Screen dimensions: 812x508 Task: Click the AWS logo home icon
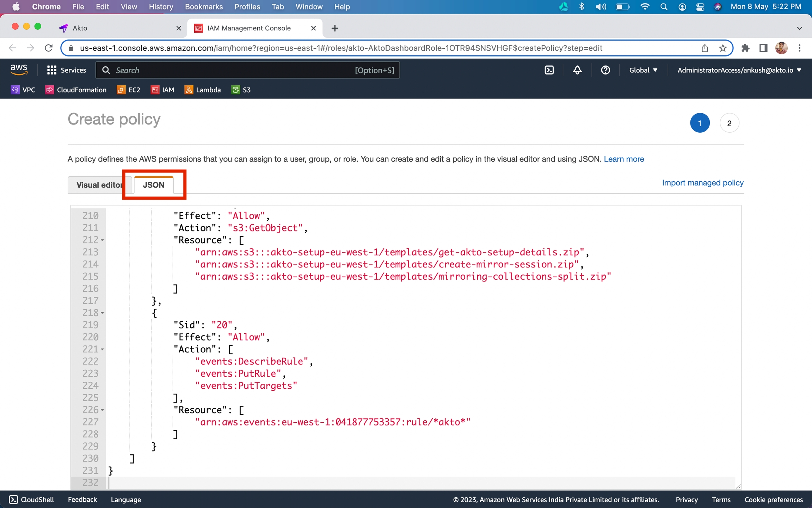19,69
